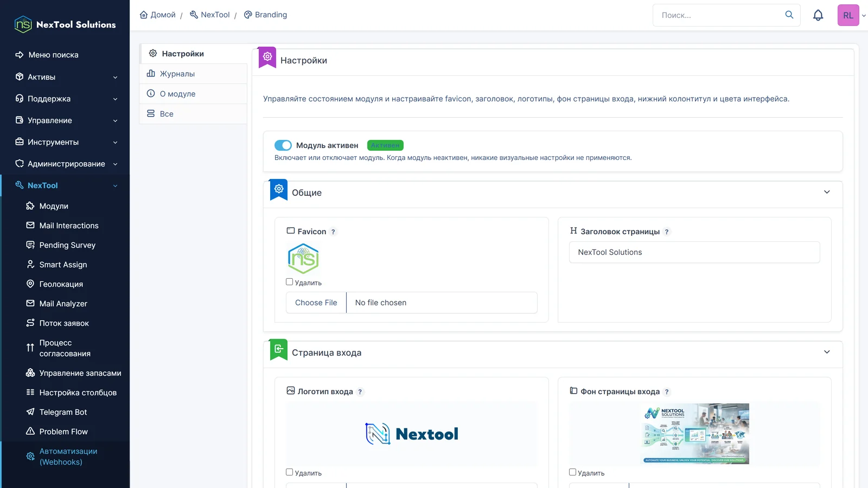The height and width of the screenshot is (488, 868).
Task: Click the Заголовок страницы text field
Action: (x=694, y=252)
